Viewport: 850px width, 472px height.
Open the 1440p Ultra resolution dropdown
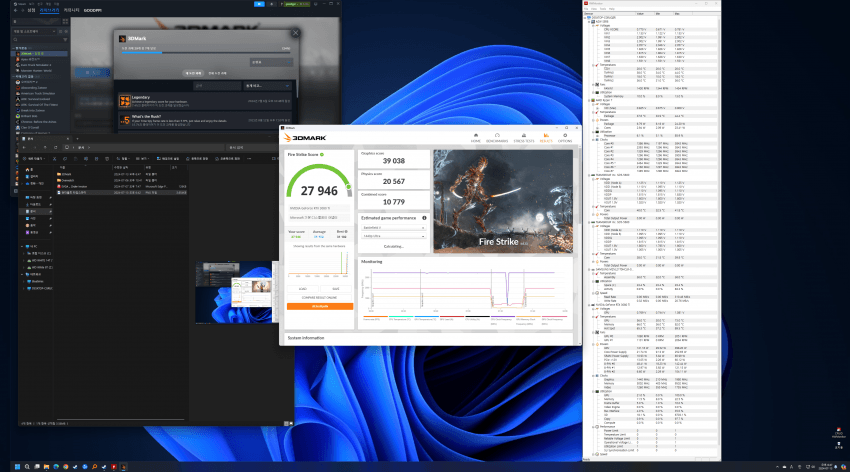coord(394,236)
